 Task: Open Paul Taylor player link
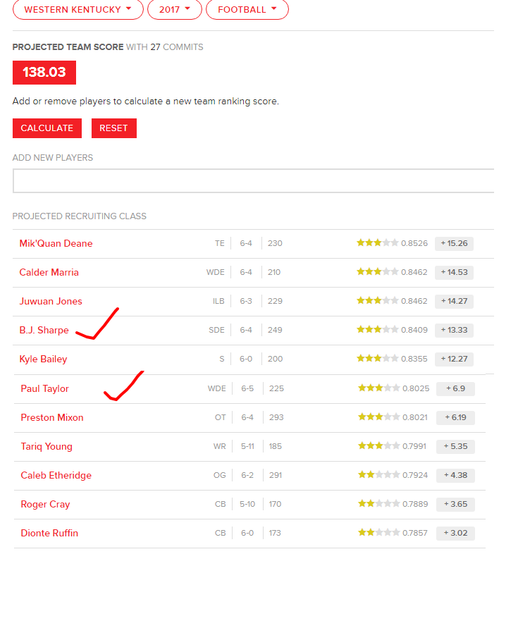[44, 389]
